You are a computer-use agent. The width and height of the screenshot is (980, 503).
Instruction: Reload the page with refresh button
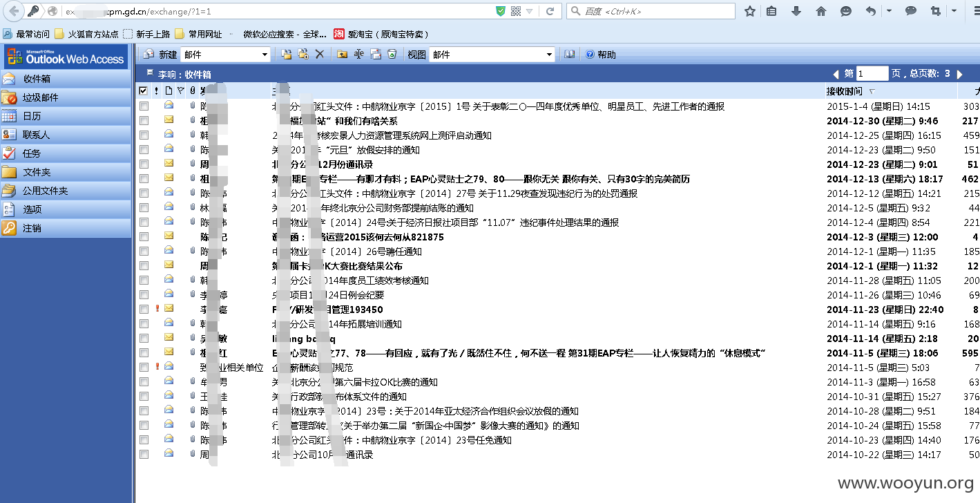550,11
